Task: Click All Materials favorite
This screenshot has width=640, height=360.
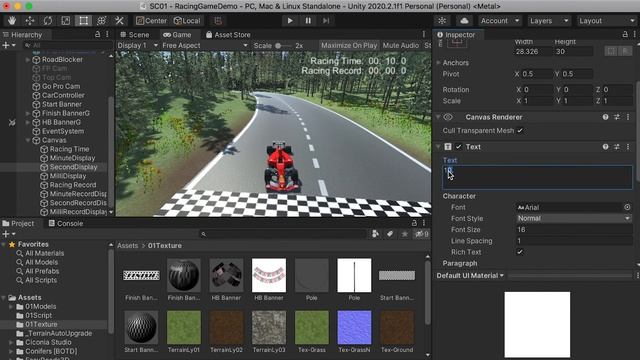Action: [44, 253]
